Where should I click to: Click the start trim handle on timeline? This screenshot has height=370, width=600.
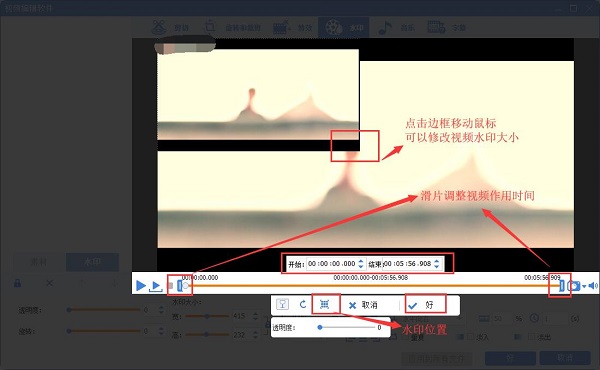[x=179, y=285]
